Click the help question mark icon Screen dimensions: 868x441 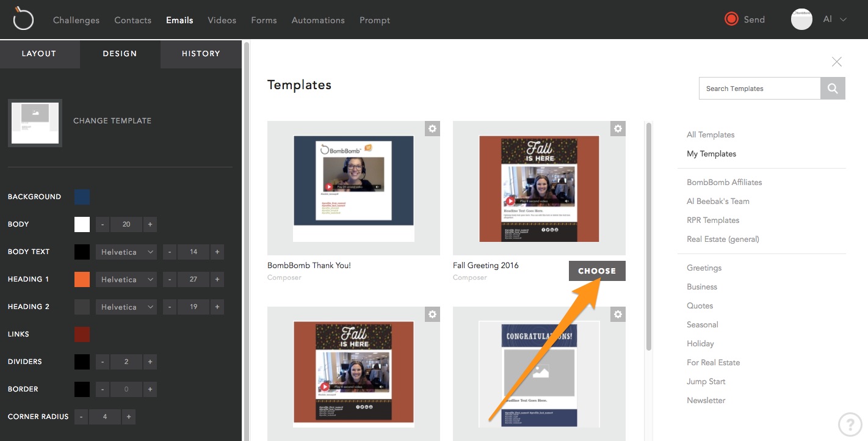point(850,424)
